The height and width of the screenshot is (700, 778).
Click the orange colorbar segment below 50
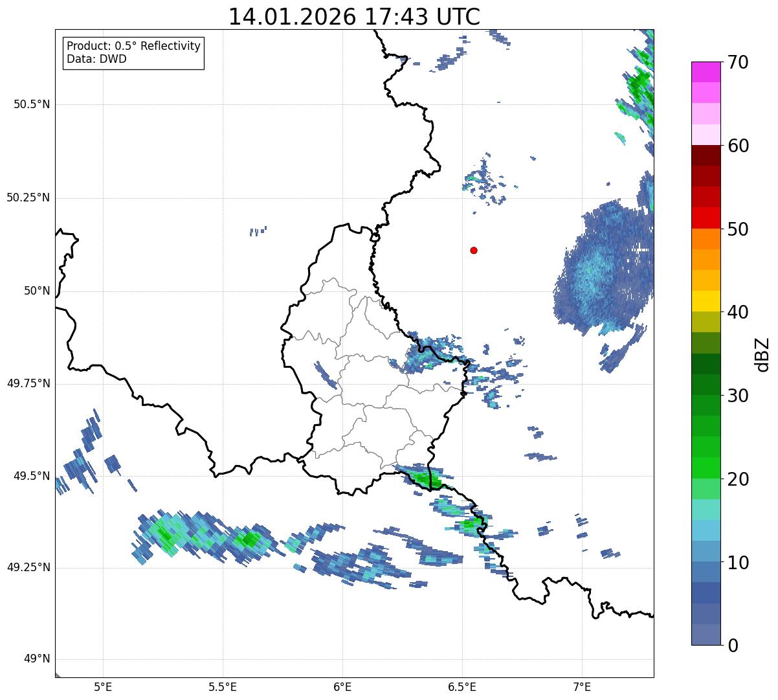click(706, 239)
